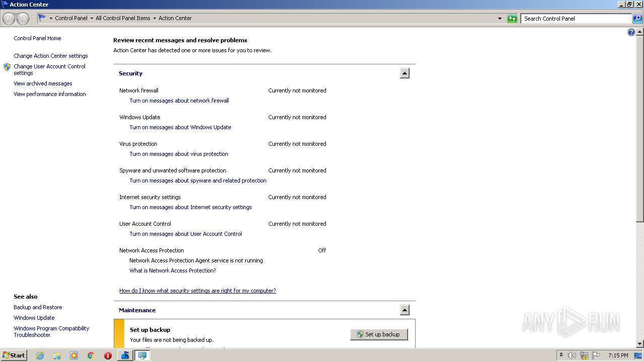644x362 pixels.
Task: Show hidden tray icons arrow
Action: click(x=561, y=355)
